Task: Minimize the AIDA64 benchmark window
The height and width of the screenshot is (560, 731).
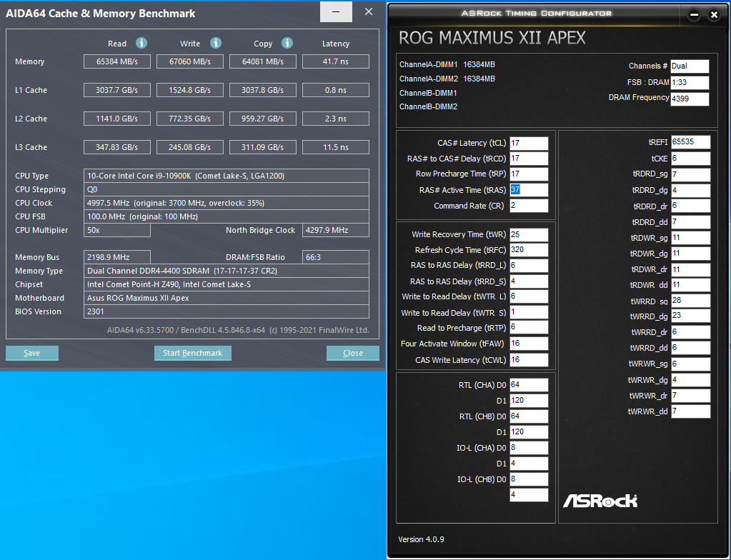Action: tap(336, 11)
